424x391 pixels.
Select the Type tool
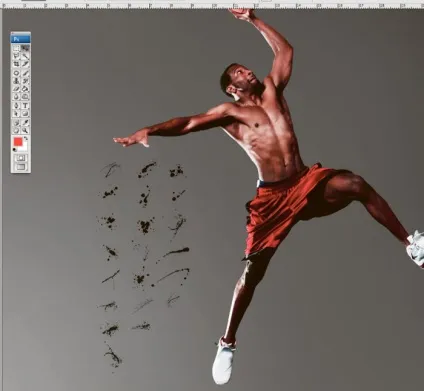(25, 106)
